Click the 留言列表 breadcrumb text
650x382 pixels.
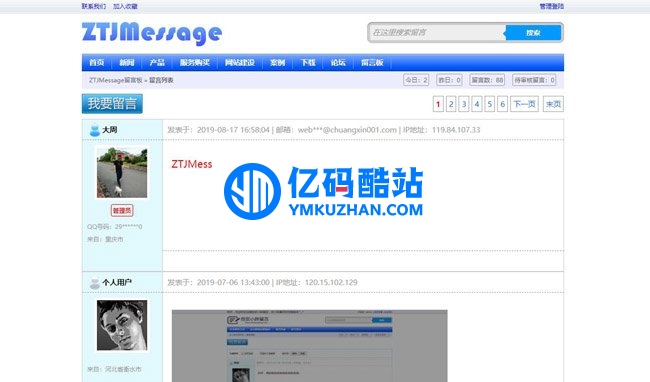tap(161, 80)
